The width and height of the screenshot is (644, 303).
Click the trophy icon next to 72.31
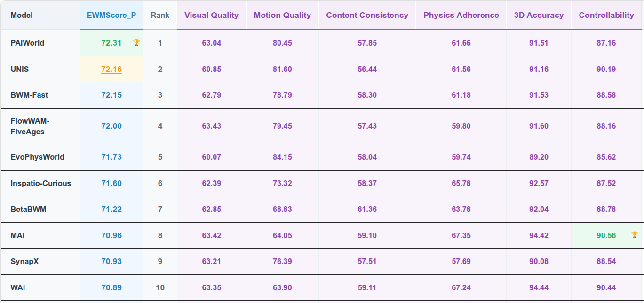coord(136,43)
